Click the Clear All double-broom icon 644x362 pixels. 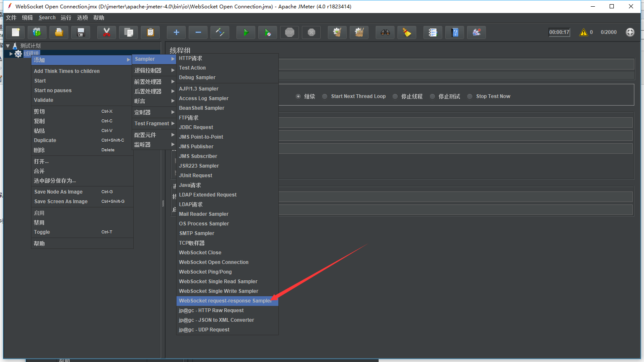click(x=359, y=32)
